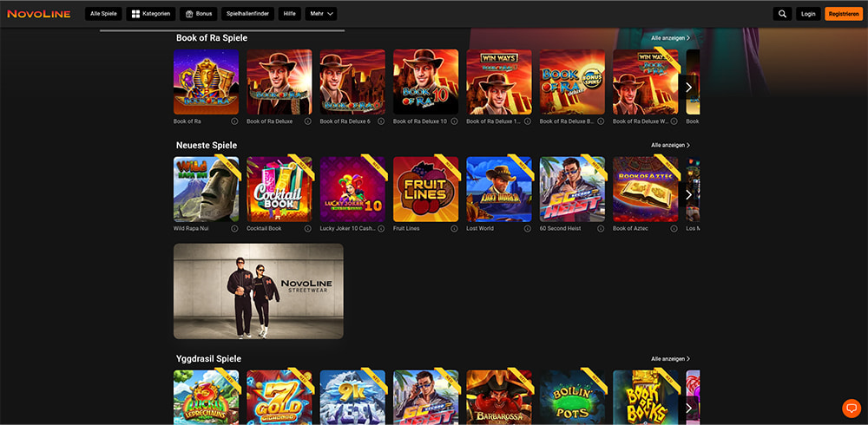This screenshot has width=868, height=425.
Task: Click the NovoLine Streetwear banner
Action: coord(259,291)
